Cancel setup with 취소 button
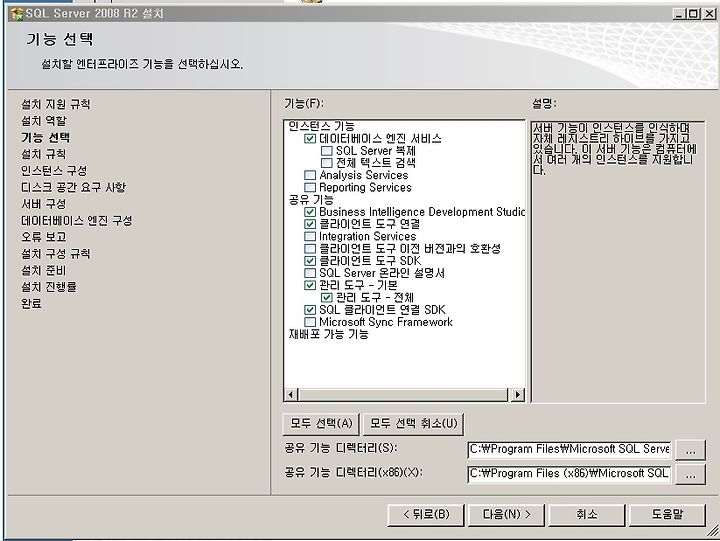 coord(587,514)
